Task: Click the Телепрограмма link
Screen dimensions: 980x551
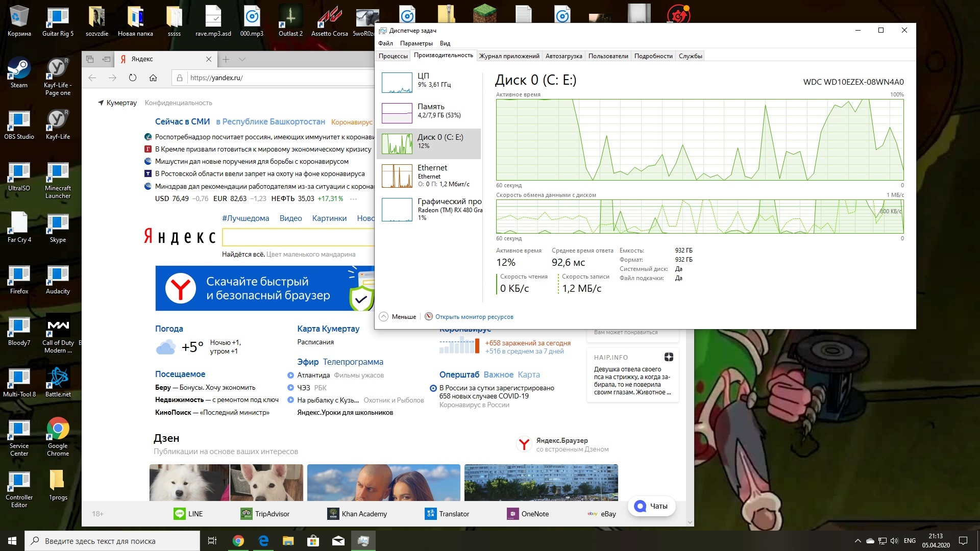Action: coord(353,362)
